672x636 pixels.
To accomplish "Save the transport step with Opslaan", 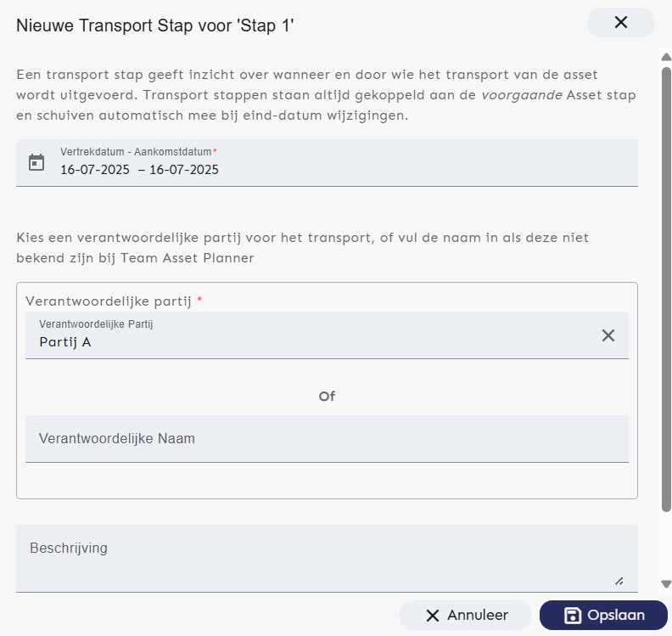I will (603, 616).
